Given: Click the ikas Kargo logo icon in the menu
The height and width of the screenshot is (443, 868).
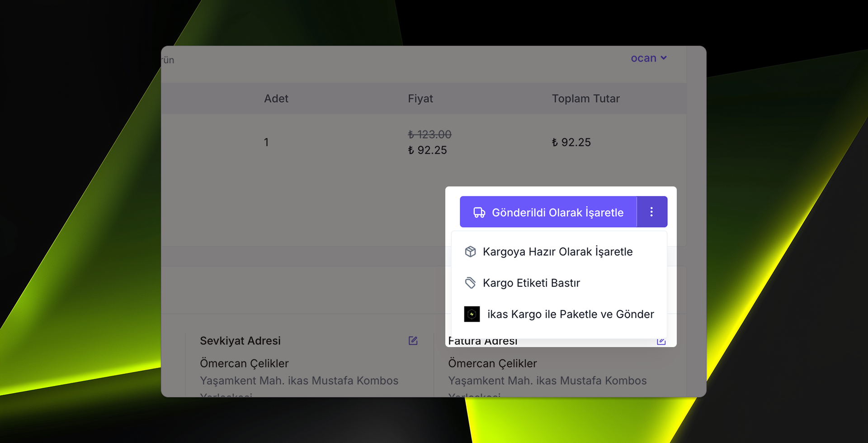Looking at the screenshot, I should (472, 314).
